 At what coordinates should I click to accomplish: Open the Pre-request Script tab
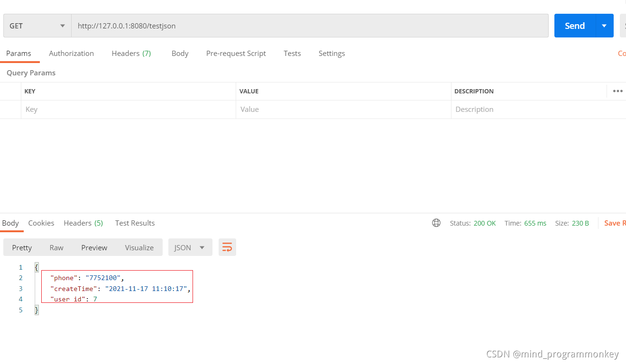(x=236, y=54)
